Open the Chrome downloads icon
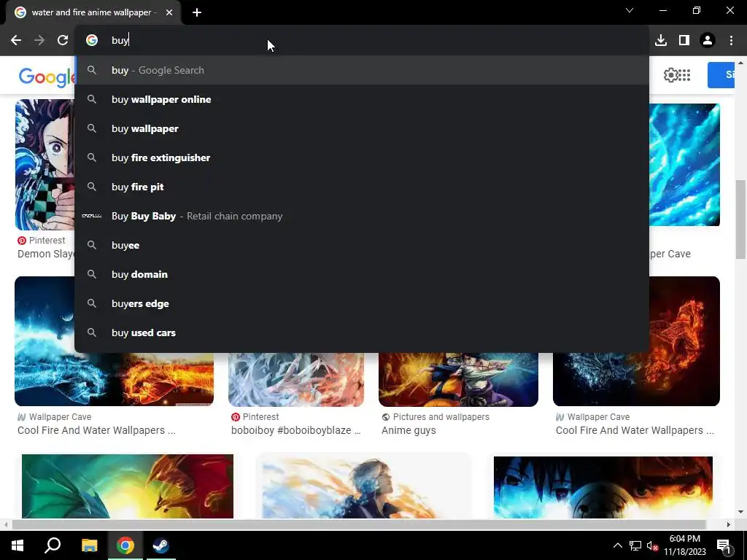The image size is (747, 560). 661,41
